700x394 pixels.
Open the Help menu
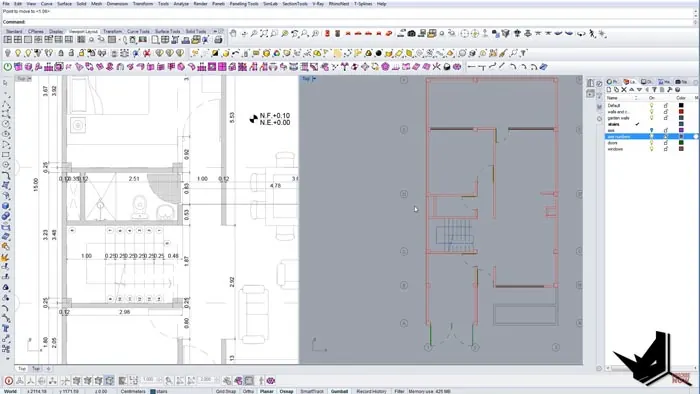click(382, 4)
